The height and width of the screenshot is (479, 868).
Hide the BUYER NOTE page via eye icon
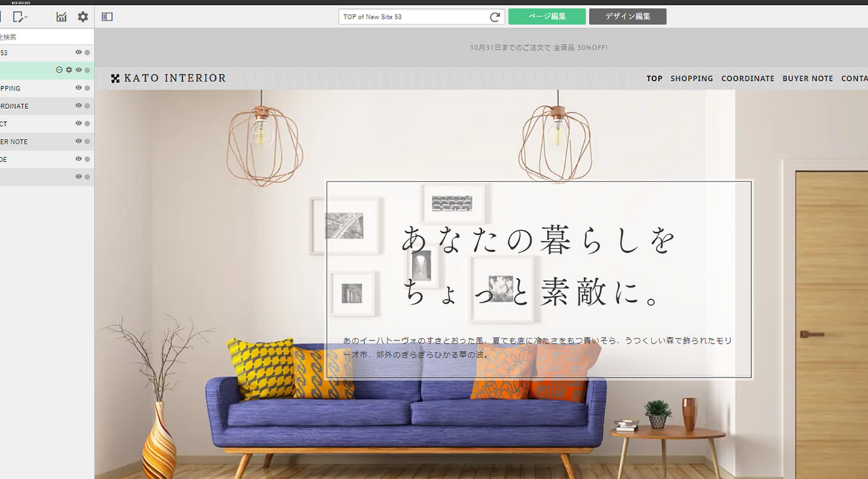pos(78,141)
